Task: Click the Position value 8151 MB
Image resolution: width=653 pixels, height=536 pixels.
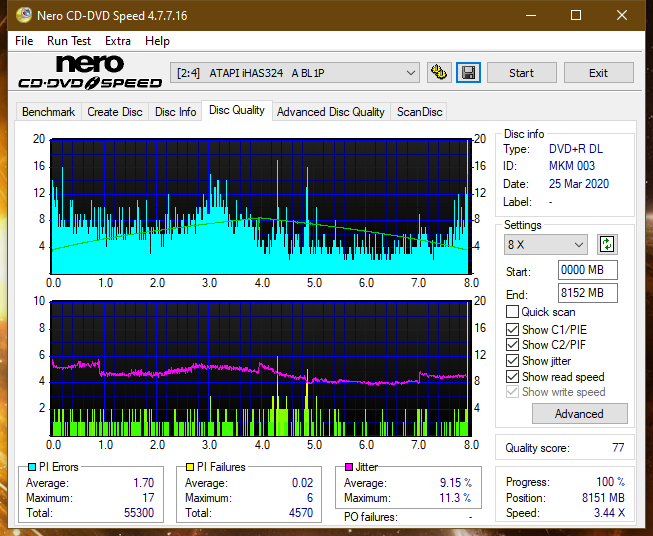Action: pyautogui.click(x=603, y=498)
